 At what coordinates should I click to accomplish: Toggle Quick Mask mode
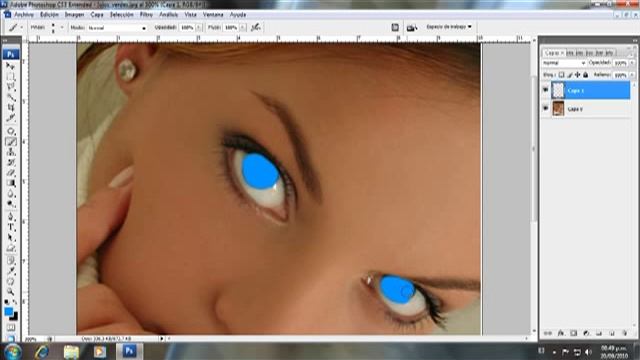coord(11,328)
